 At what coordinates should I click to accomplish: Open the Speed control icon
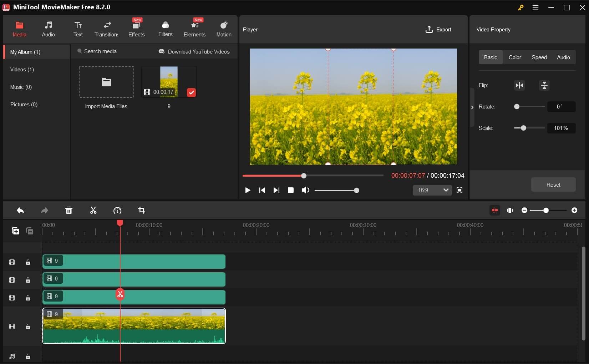tap(117, 211)
